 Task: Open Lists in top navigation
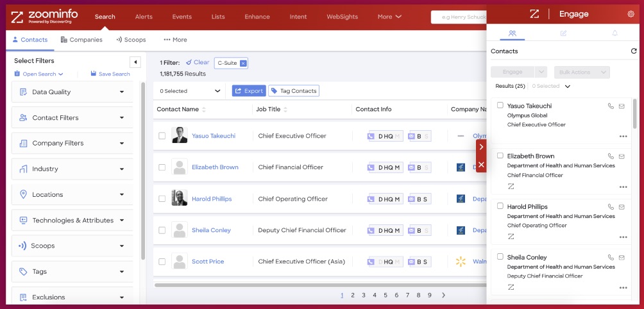[218, 17]
